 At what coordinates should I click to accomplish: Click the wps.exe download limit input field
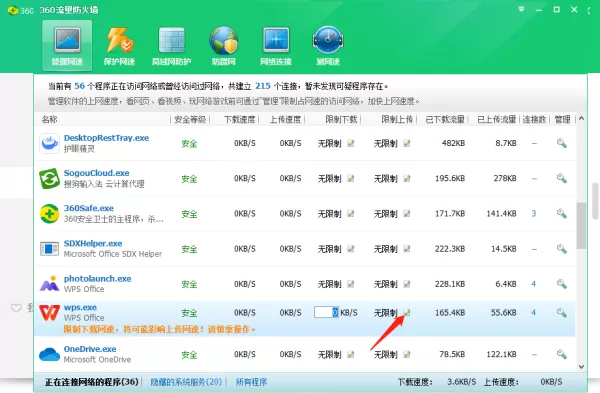(x=326, y=312)
